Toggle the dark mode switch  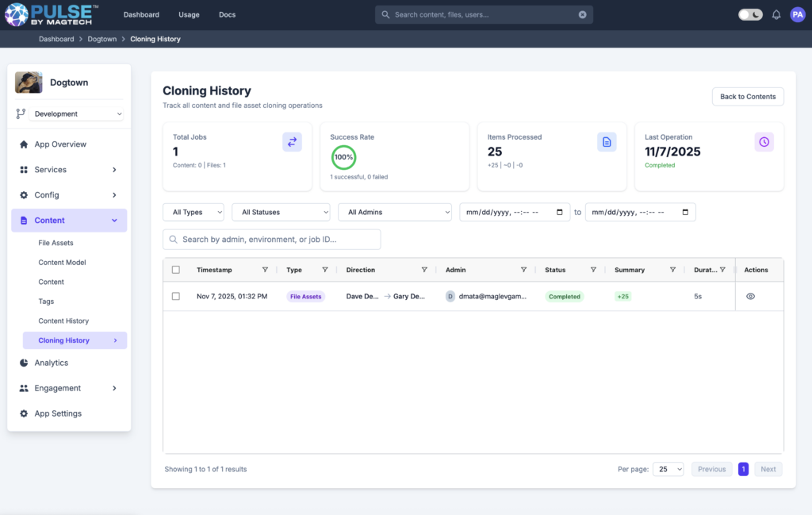coord(749,14)
